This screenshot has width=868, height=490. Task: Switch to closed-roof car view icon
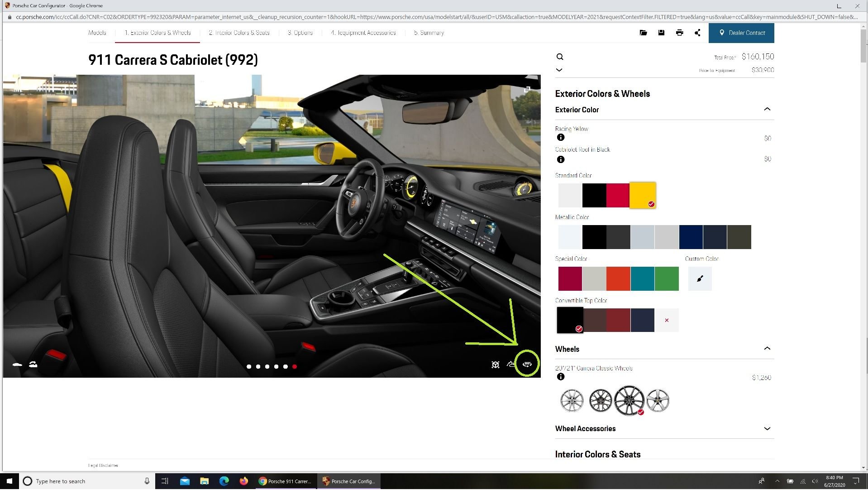pos(17,365)
